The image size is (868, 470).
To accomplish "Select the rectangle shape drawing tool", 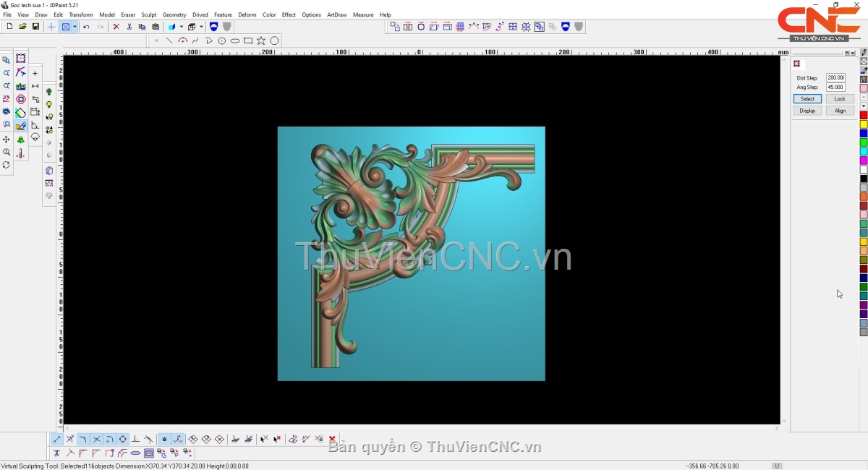I will point(248,40).
